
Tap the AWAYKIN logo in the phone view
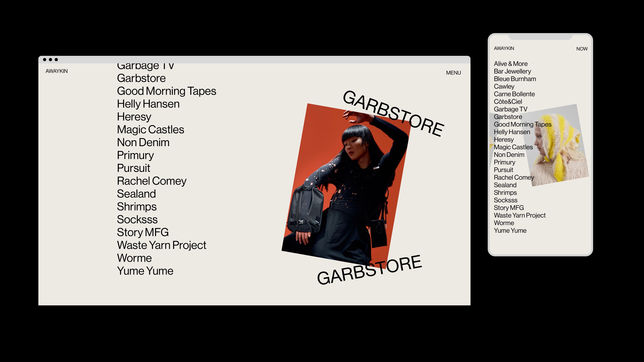pos(504,49)
